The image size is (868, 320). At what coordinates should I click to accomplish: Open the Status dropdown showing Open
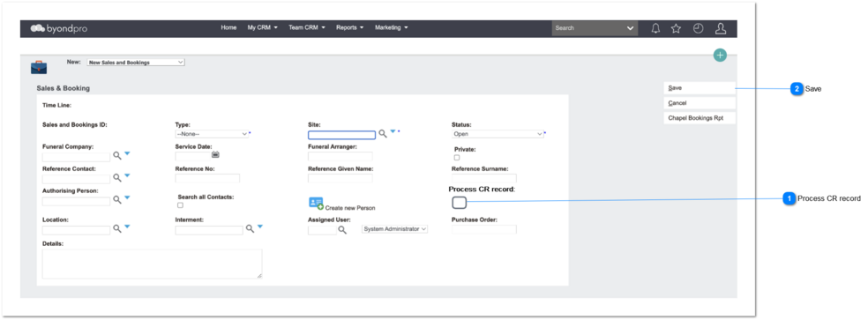click(x=498, y=134)
